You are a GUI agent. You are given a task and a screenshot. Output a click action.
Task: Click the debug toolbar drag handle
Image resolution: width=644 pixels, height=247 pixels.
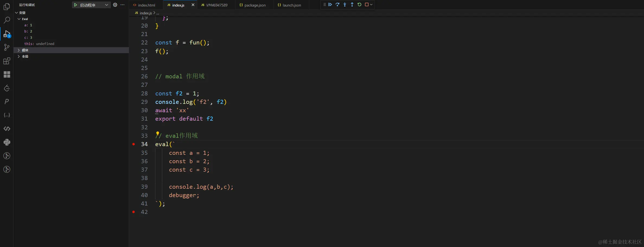[x=324, y=5]
